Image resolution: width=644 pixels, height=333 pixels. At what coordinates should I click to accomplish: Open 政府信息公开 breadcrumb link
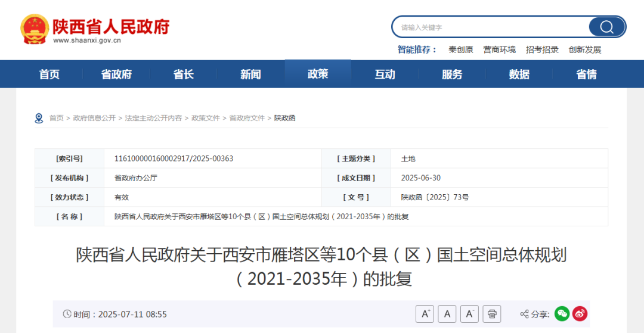(x=94, y=118)
